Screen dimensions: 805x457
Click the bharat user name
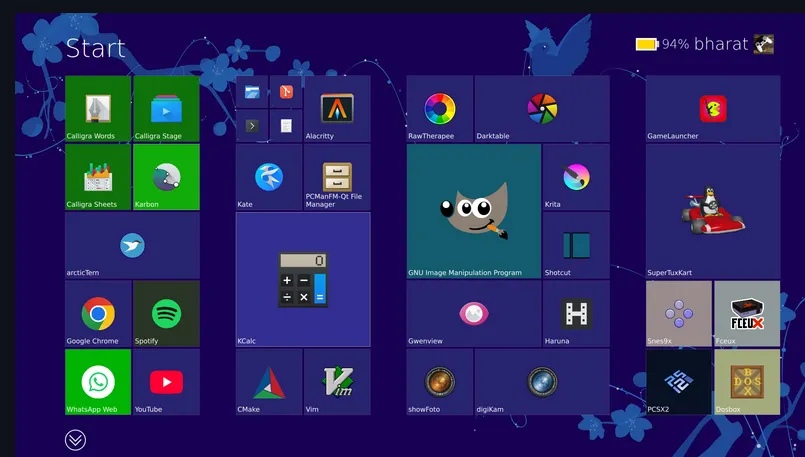coord(721,44)
